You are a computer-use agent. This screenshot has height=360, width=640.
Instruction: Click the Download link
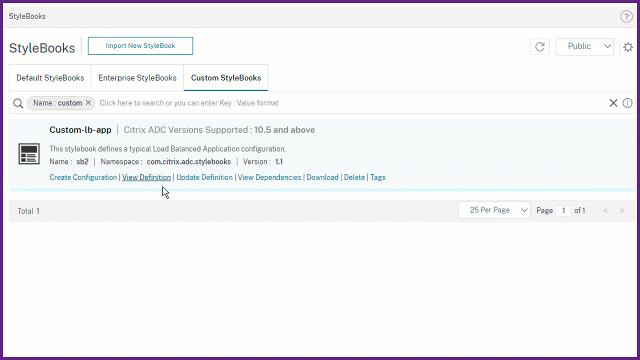coord(322,178)
